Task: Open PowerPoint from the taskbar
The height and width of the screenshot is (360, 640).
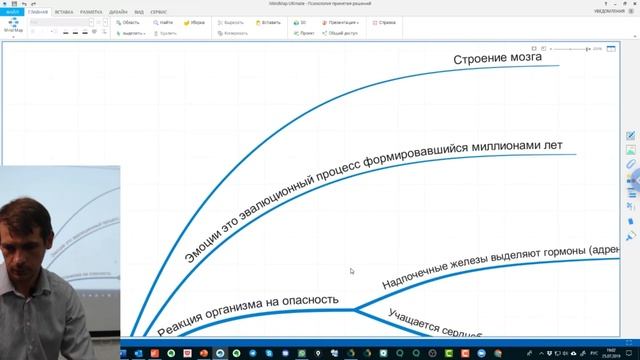Action: click(x=204, y=353)
